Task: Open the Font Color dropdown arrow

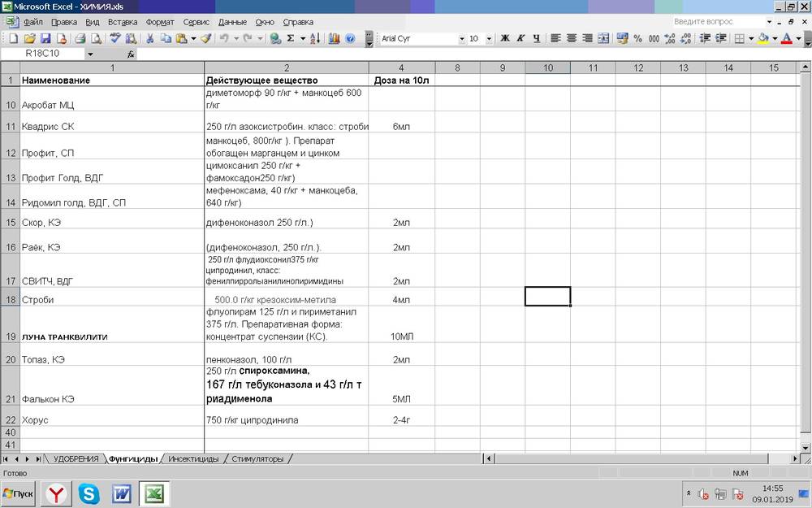Action: [799, 38]
